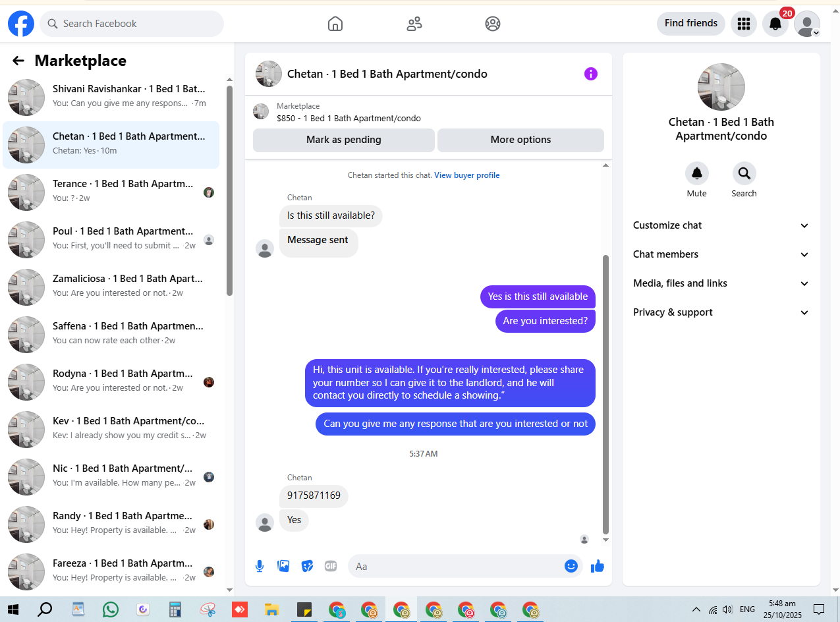This screenshot has height=622, width=840.
Task: Click More options button
Action: click(x=520, y=140)
